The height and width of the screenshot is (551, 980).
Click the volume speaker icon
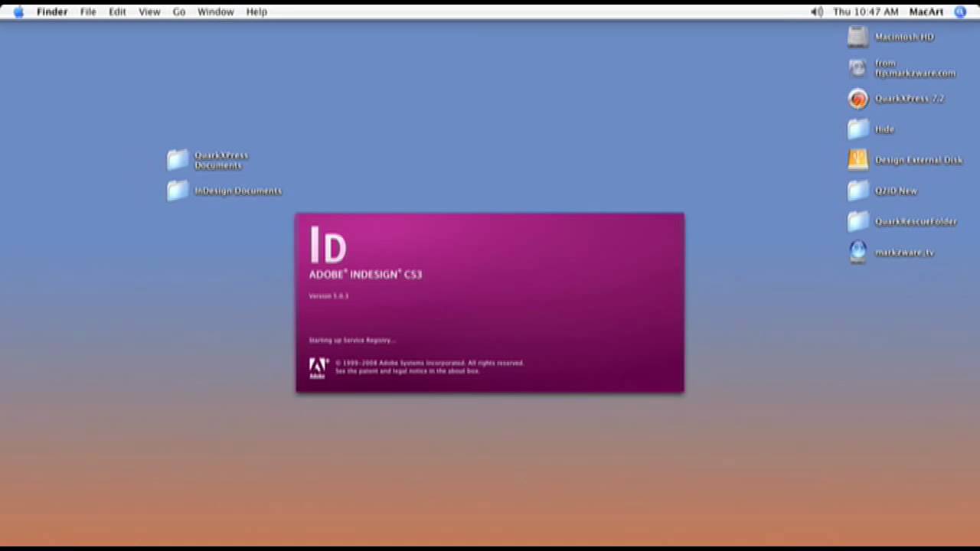coord(817,11)
